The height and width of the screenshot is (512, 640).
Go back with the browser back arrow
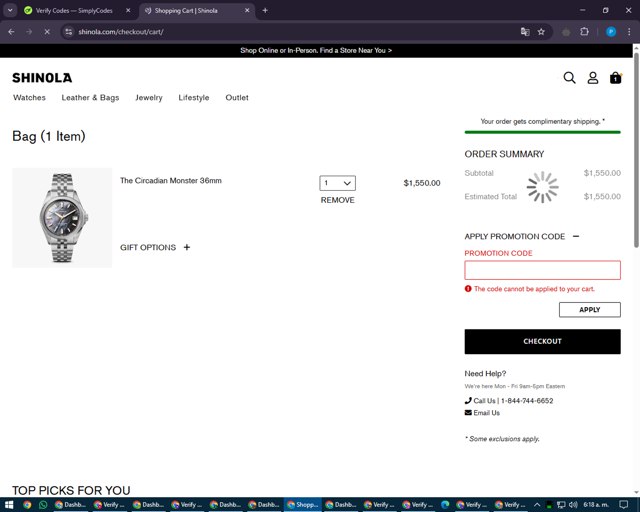(x=11, y=32)
